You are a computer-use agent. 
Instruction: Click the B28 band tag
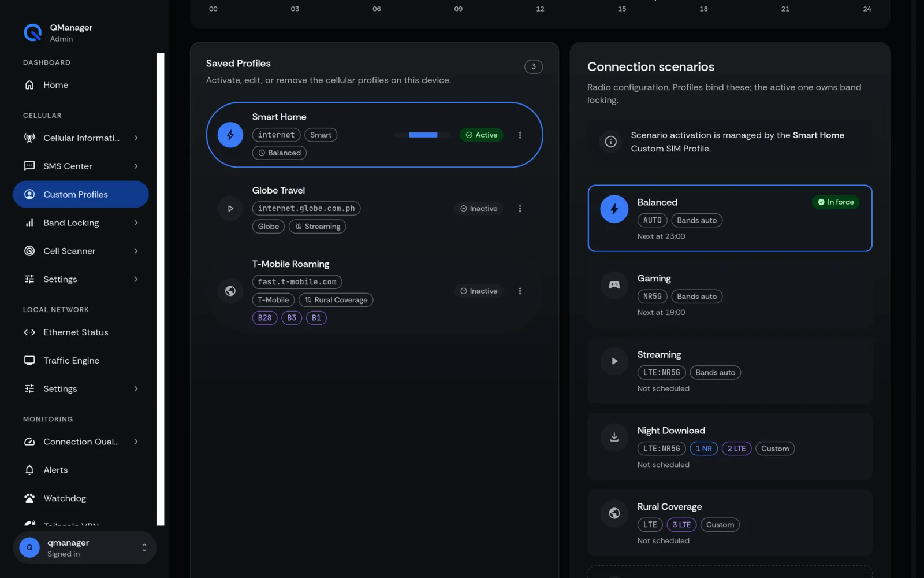(264, 318)
